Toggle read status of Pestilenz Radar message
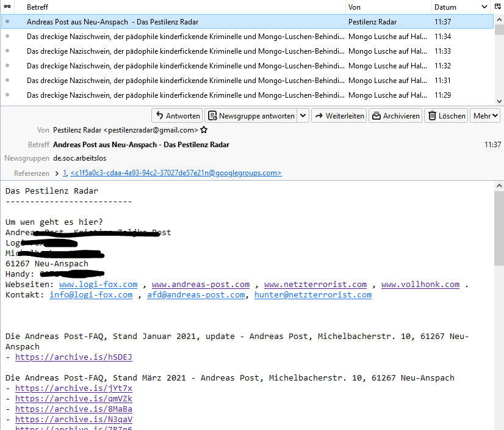The width and height of the screenshot is (504, 430). pos(7,21)
